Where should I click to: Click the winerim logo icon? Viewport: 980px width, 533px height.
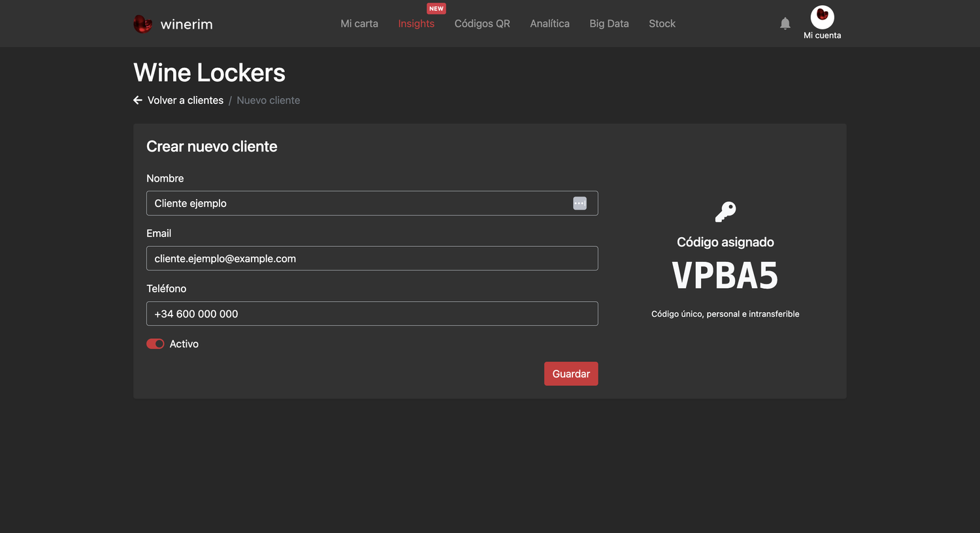[x=142, y=24]
